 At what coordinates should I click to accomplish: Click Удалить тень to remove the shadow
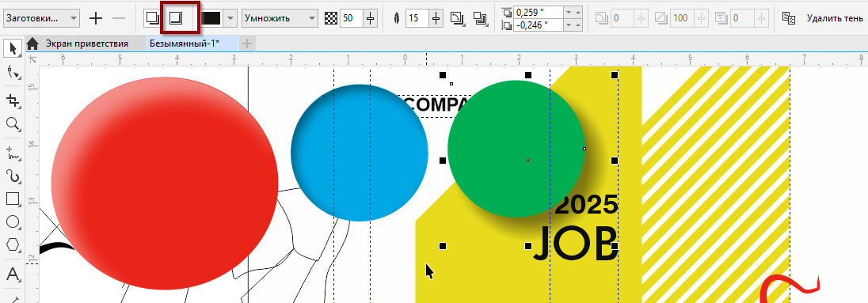835,18
